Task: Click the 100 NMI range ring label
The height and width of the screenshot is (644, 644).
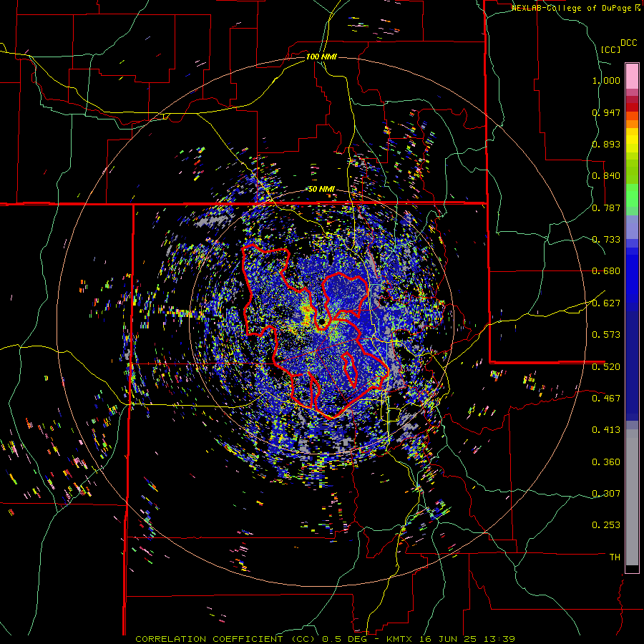Action: click(321, 57)
